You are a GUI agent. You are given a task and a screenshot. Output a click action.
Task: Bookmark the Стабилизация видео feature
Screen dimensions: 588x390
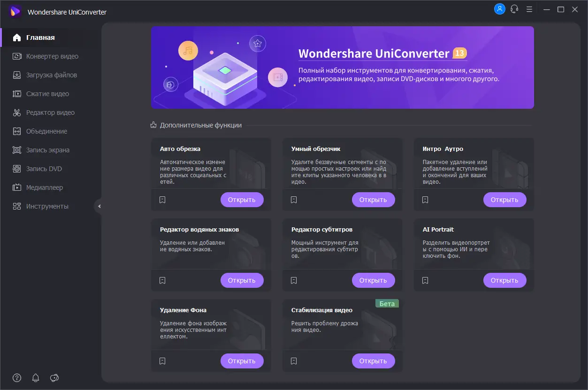[x=294, y=360]
